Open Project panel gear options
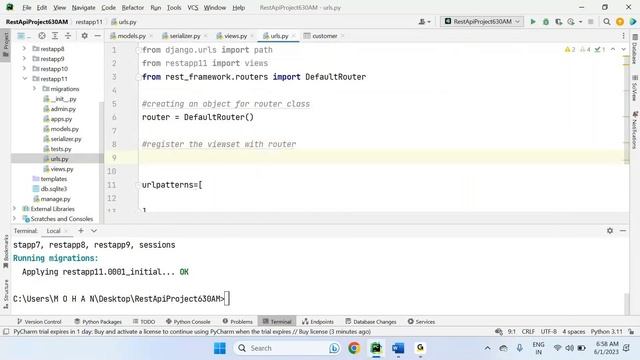This screenshot has height=360, width=640. [x=84, y=36]
